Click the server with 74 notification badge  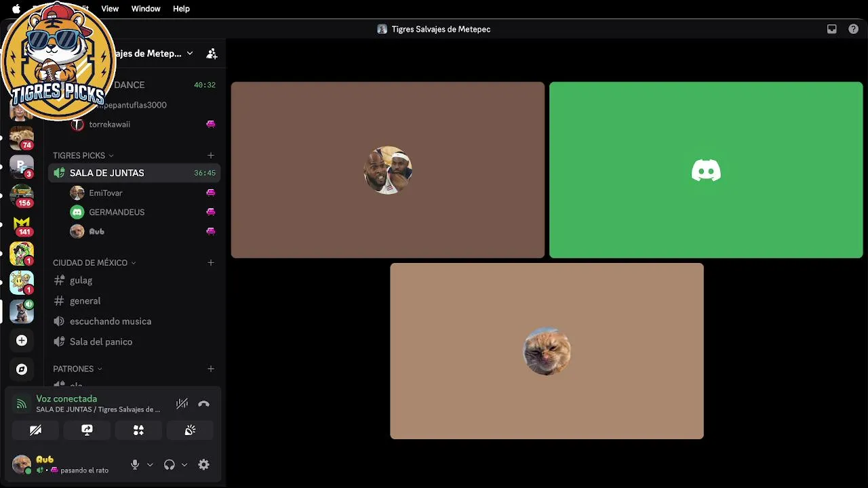(x=22, y=138)
